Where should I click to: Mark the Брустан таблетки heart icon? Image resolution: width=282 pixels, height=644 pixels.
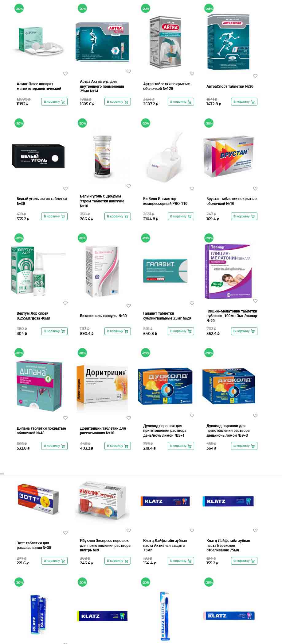pyautogui.click(x=255, y=189)
